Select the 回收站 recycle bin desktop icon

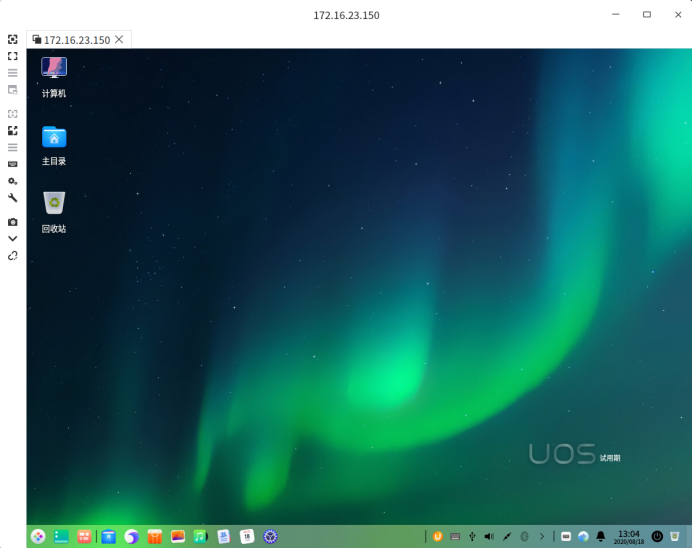click(x=54, y=212)
